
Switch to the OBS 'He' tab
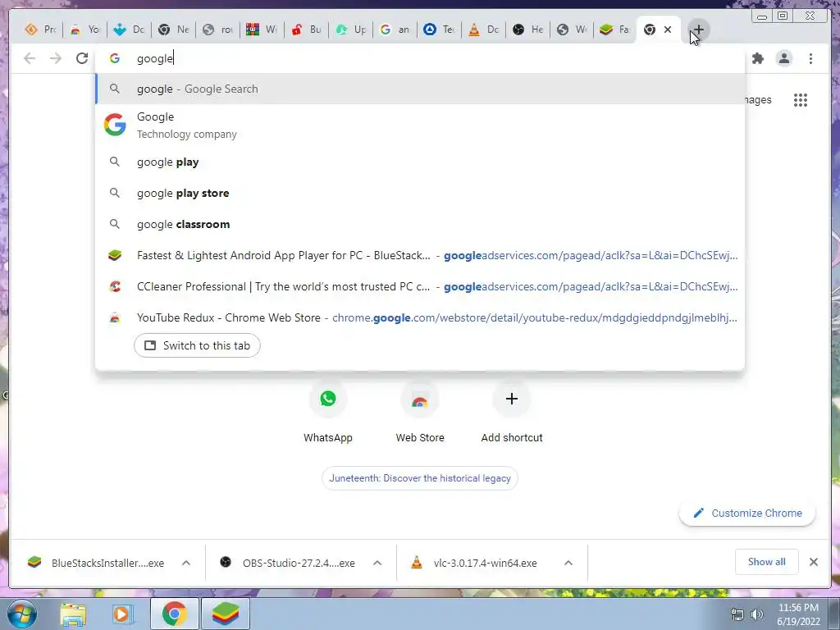[527, 30]
